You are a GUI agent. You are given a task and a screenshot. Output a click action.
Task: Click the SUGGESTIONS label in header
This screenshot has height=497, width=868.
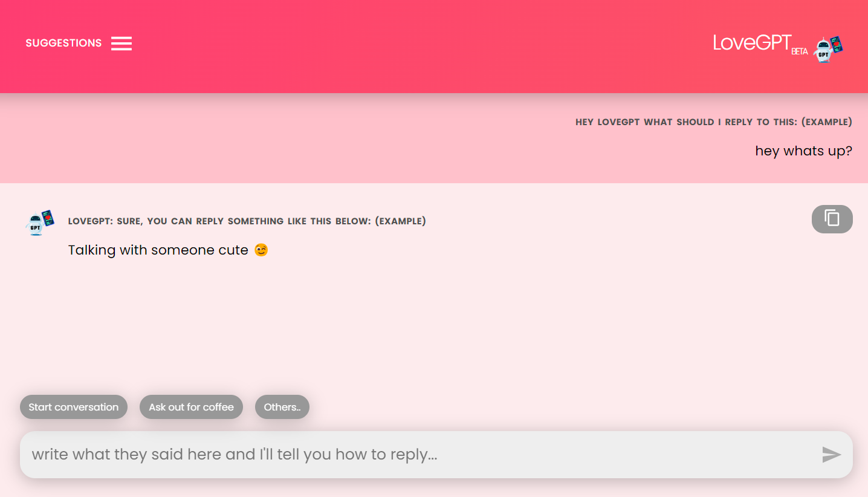(63, 43)
